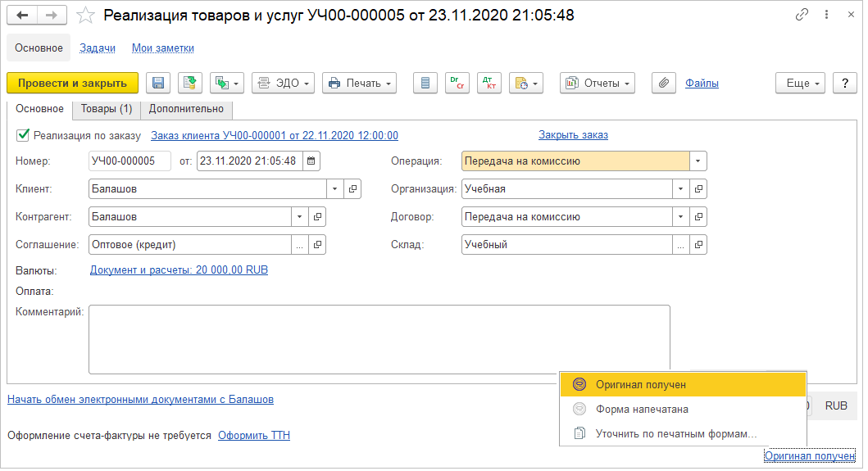Expand the Организация dropdown arrow
This screenshot has height=471, width=868.
[x=679, y=189]
